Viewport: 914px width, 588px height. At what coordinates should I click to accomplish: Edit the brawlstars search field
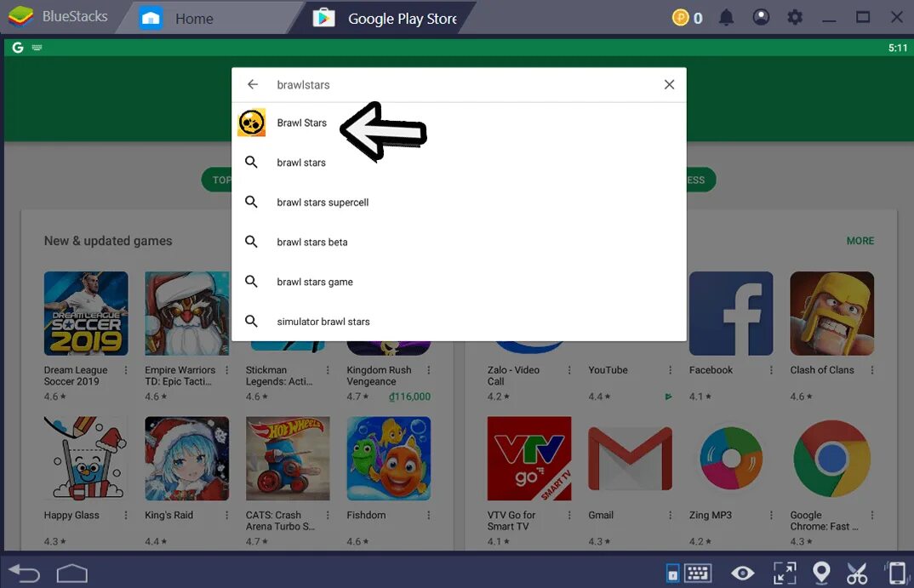point(460,84)
